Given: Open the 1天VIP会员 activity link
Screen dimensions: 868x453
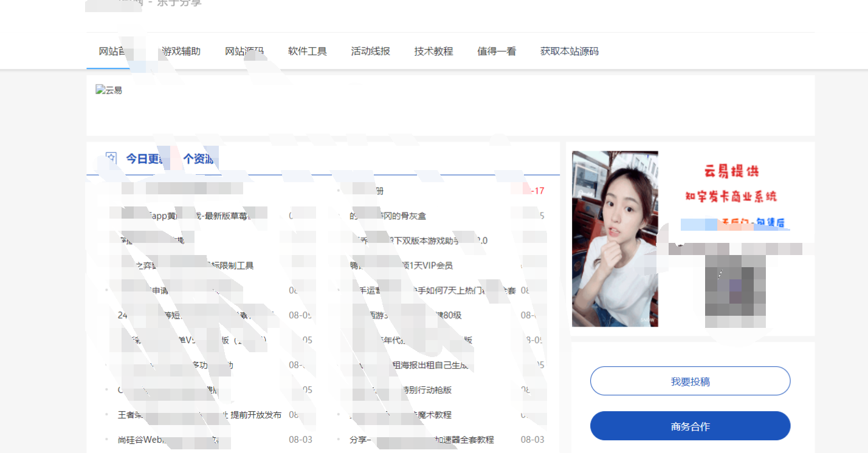Looking at the screenshot, I should point(401,265).
